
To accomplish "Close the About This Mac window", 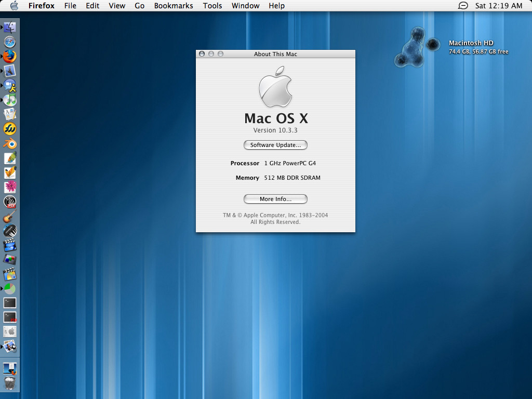I will click(x=202, y=54).
